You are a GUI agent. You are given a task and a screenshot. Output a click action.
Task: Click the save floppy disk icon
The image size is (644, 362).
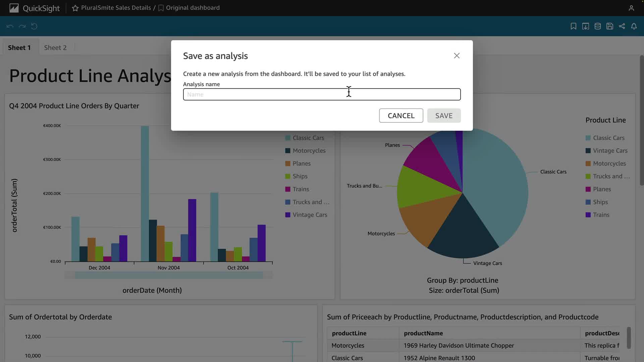point(609,26)
